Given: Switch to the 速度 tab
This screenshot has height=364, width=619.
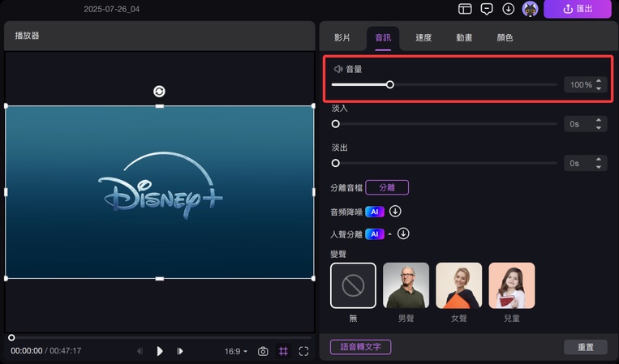Looking at the screenshot, I should 423,37.
